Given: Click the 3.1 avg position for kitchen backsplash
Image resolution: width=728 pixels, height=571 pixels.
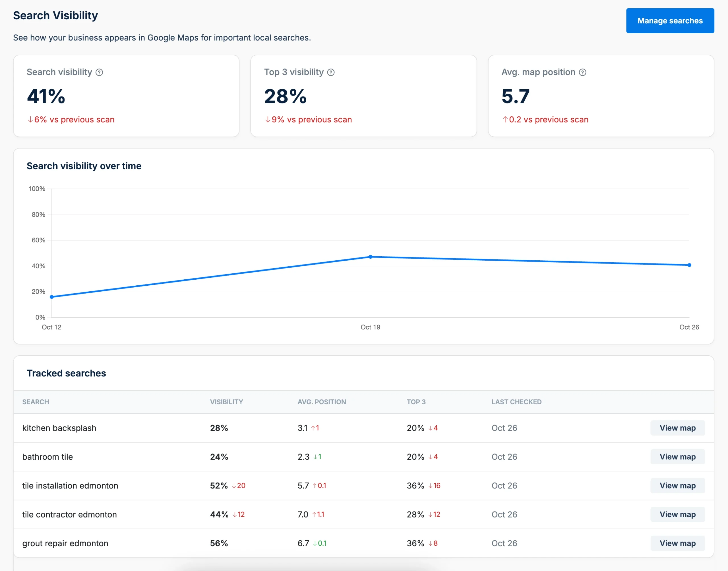Looking at the screenshot, I should (x=302, y=428).
